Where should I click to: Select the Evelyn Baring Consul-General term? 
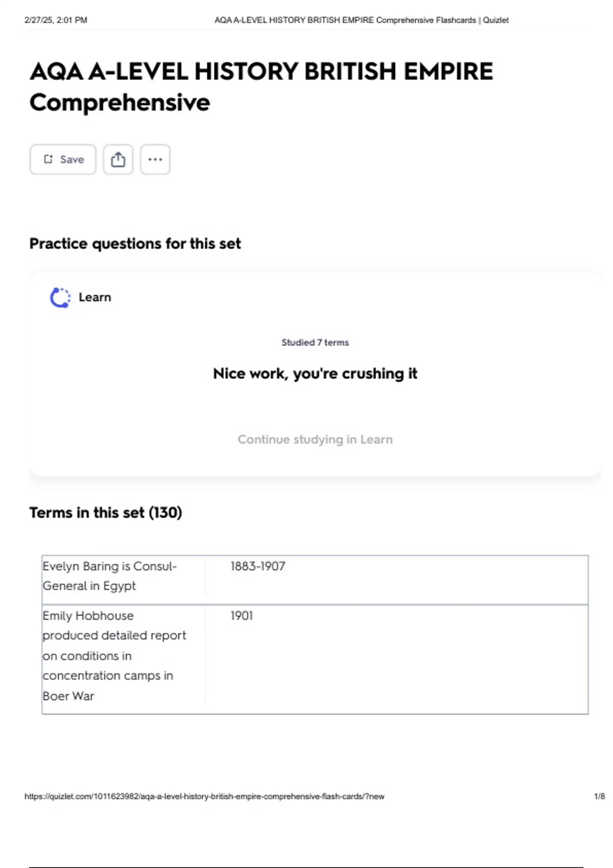tap(110, 576)
